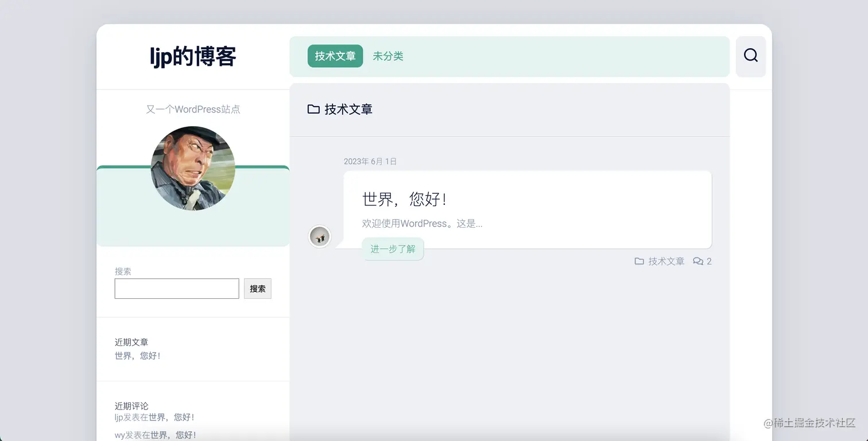Screen dimensions: 868x441
Task: Click the tagline 又一个WordPress站点
Action: coord(193,109)
